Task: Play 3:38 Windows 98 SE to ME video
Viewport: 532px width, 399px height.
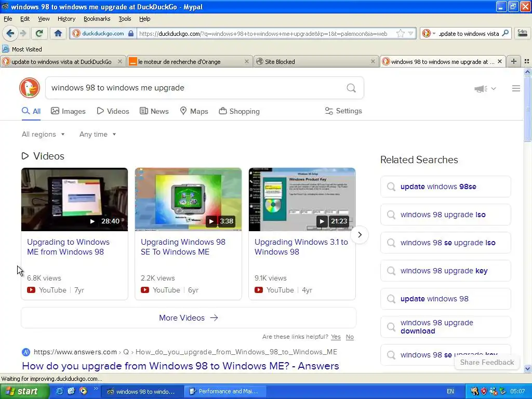Action: 188,199
